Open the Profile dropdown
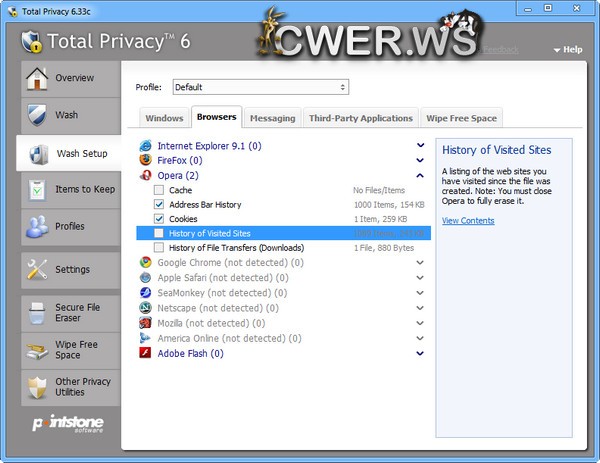 click(x=260, y=87)
